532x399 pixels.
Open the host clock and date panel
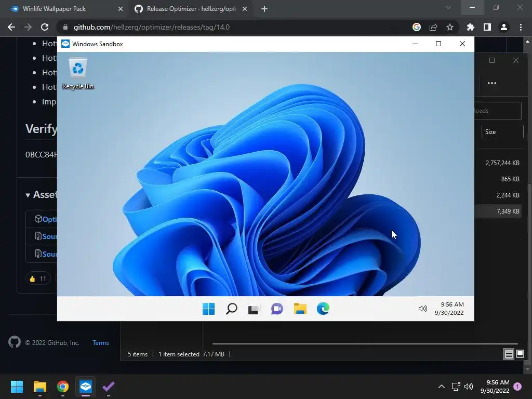pos(495,387)
